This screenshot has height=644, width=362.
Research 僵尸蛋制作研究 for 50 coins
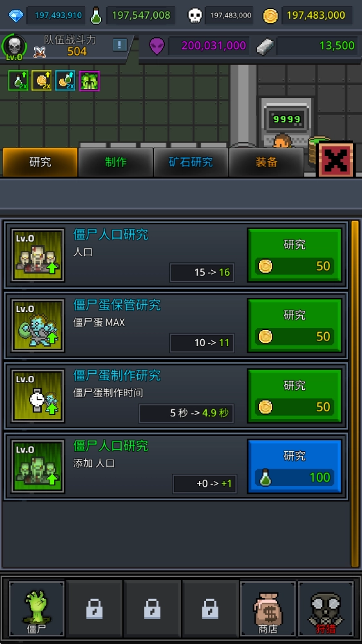tap(295, 396)
